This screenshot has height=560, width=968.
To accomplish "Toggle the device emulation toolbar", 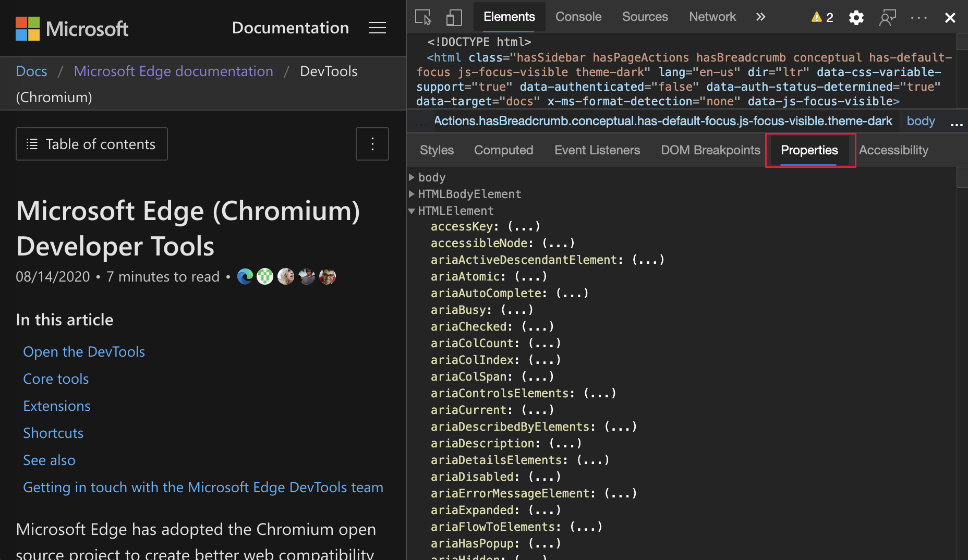I will coord(454,17).
